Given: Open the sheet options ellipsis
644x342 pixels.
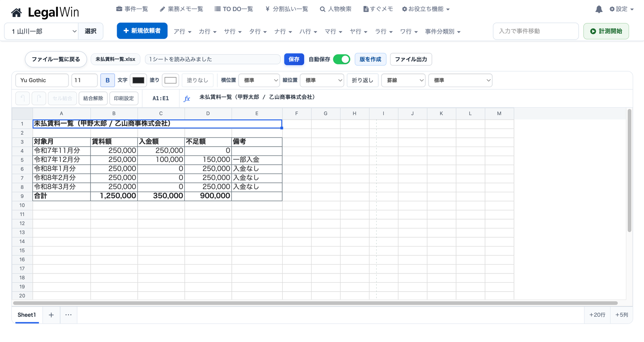Looking at the screenshot, I should (x=68, y=315).
